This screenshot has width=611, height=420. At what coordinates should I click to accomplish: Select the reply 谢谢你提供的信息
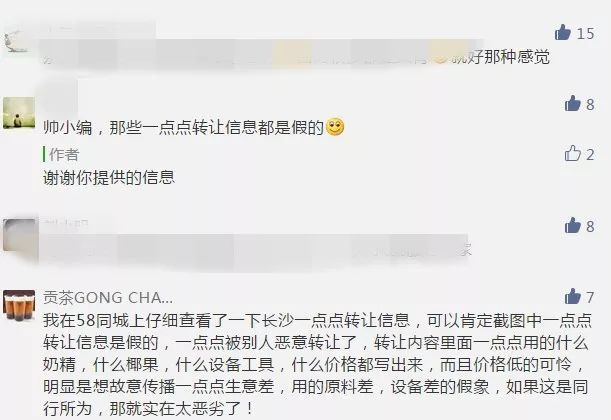109,178
